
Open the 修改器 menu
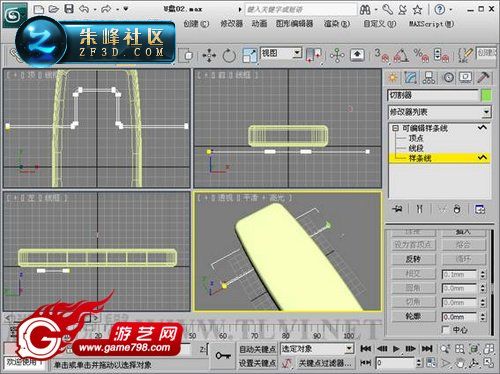[x=231, y=24]
